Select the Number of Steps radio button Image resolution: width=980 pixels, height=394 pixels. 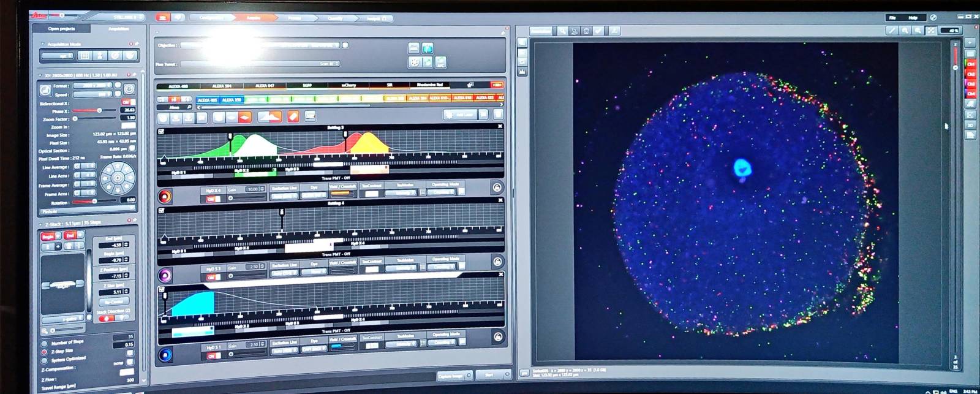(45, 343)
